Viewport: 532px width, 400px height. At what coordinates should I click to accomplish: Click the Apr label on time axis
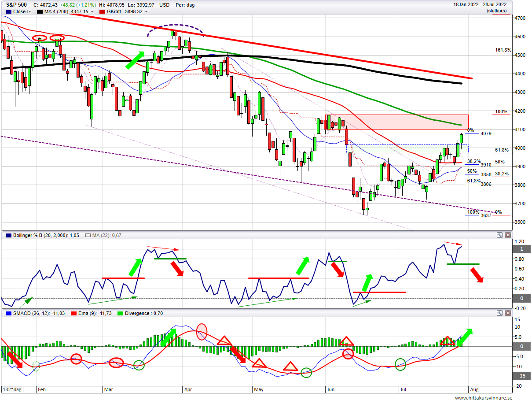click(x=188, y=390)
